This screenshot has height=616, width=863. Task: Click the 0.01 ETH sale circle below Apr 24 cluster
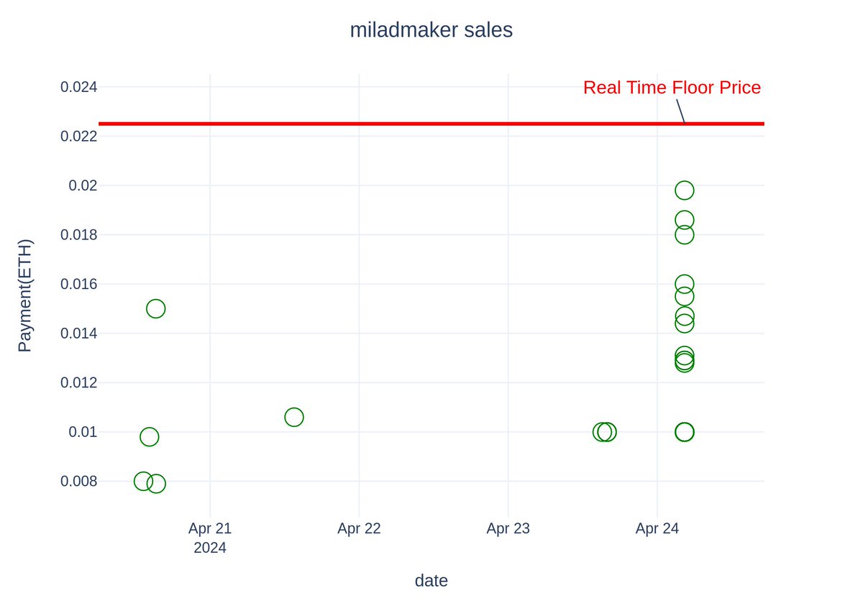point(685,432)
